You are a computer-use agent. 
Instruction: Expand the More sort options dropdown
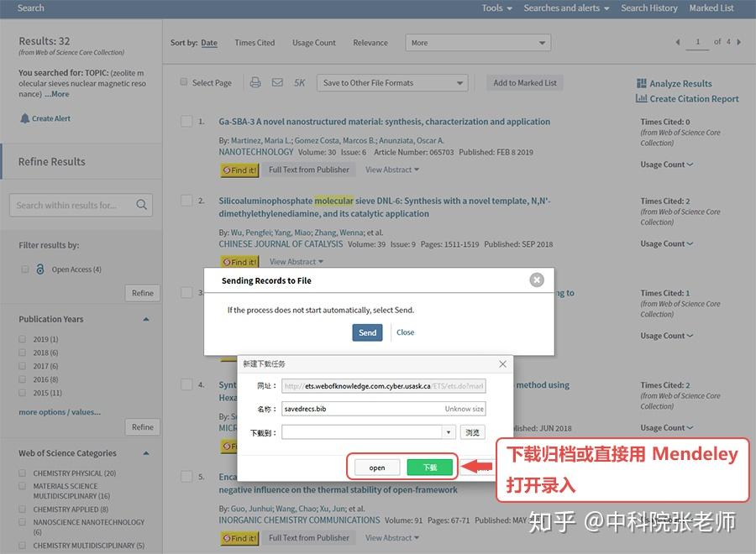[478, 43]
